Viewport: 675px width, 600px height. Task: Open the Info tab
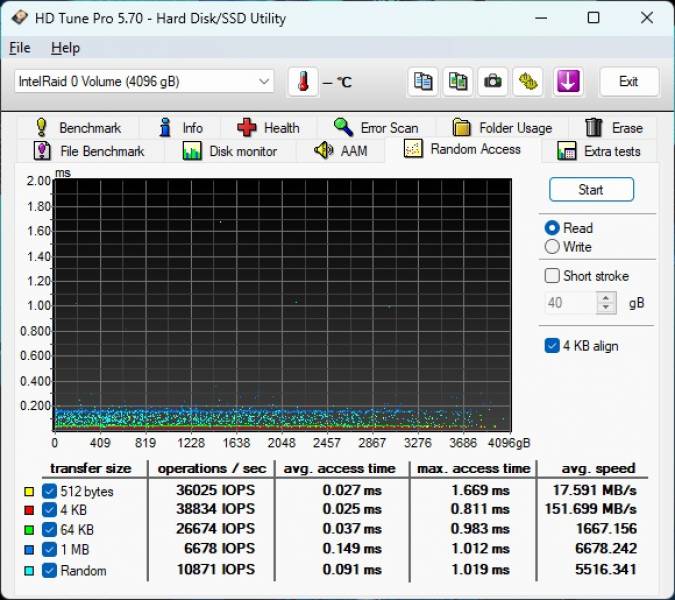[x=180, y=128]
